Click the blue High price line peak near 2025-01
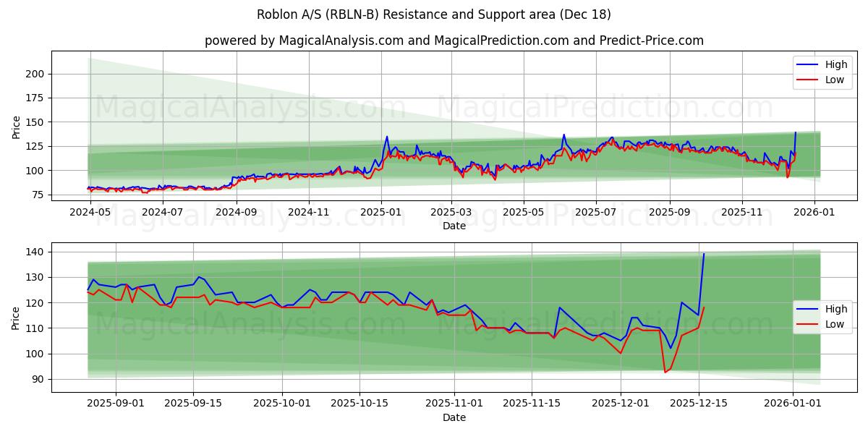This screenshot has height=434, width=868. (x=387, y=136)
